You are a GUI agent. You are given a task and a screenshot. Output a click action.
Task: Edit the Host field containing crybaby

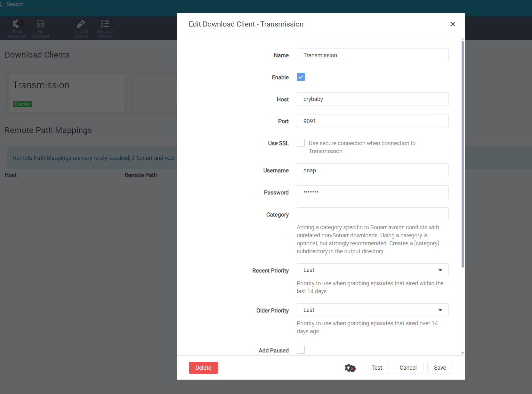point(373,99)
